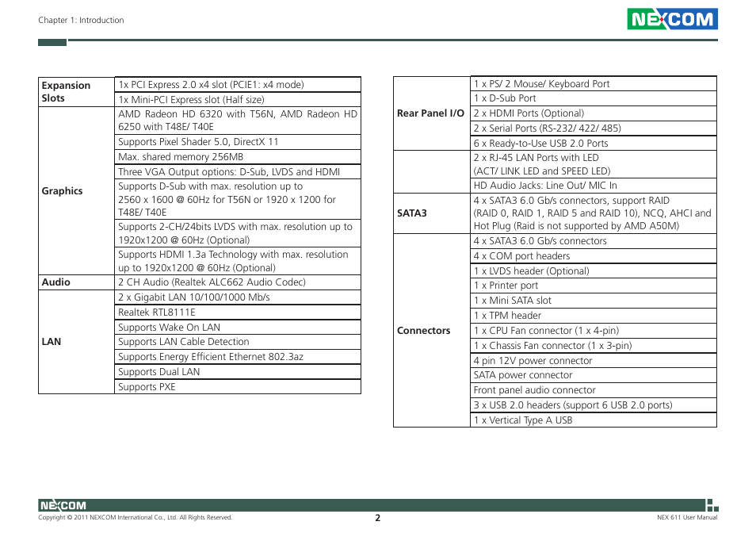This screenshot has width=756, height=533.
Task: Select '1 x CPU Fan connector (1 x 4-pin)'
Action: [x=594, y=331]
